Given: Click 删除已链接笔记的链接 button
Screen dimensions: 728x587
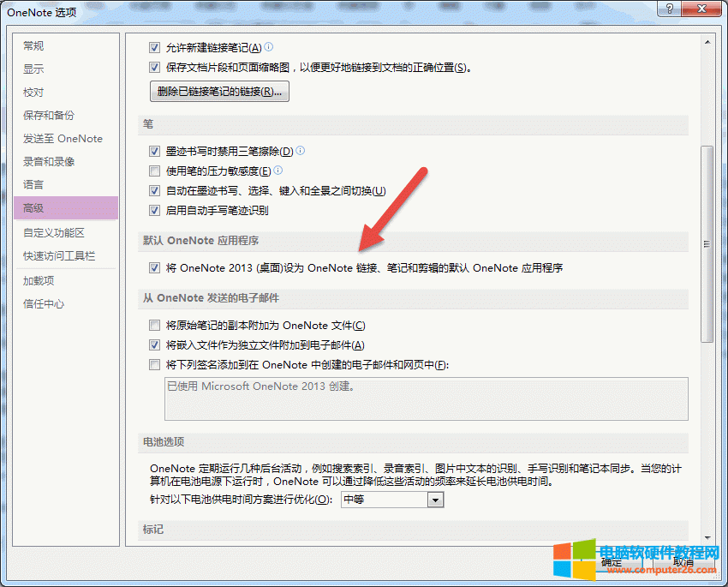Looking at the screenshot, I should coord(219,92).
